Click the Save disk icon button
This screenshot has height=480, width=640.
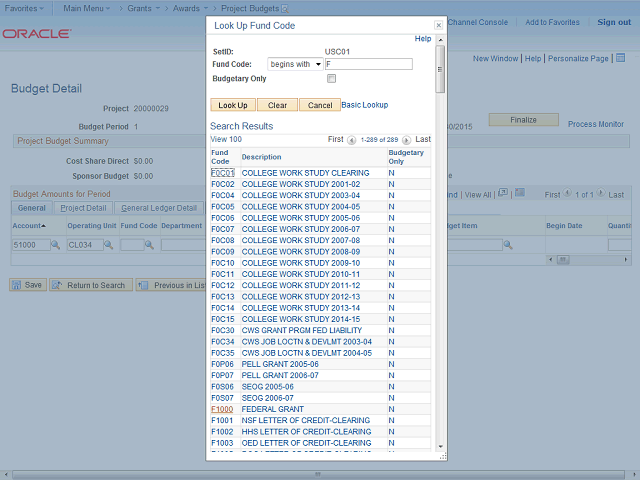coord(27,285)
